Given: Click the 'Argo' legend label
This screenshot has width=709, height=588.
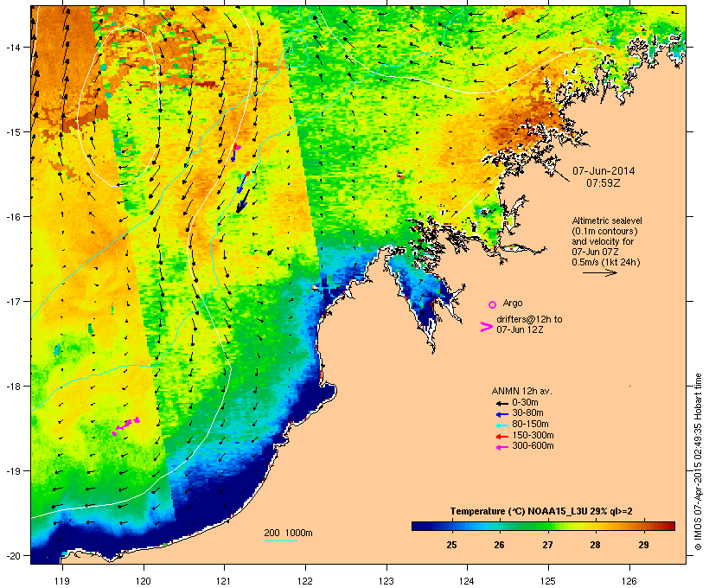Looking at the screenshot, I should point(513,303).
